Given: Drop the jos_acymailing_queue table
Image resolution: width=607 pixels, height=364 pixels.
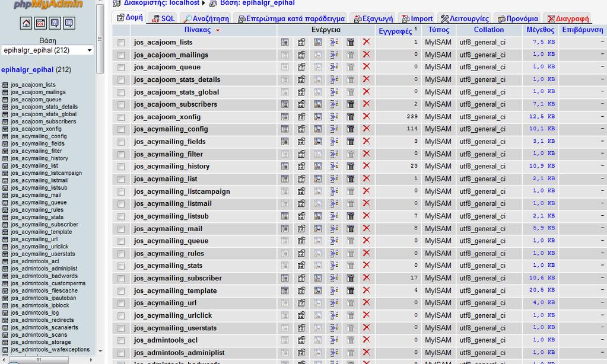Looking at the screenshot, I should pyautogui.click(x=366, y=241).
